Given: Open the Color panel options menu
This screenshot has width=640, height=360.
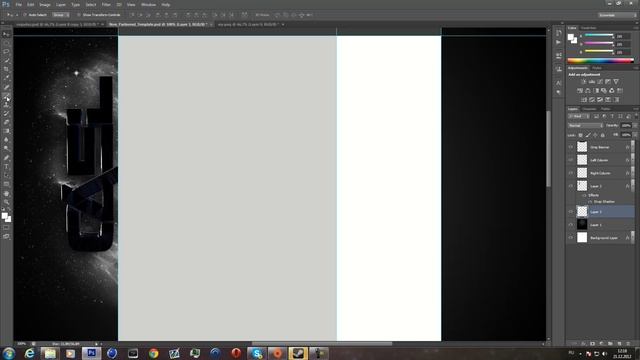Looking at the screenshot, I should (636, 28).
